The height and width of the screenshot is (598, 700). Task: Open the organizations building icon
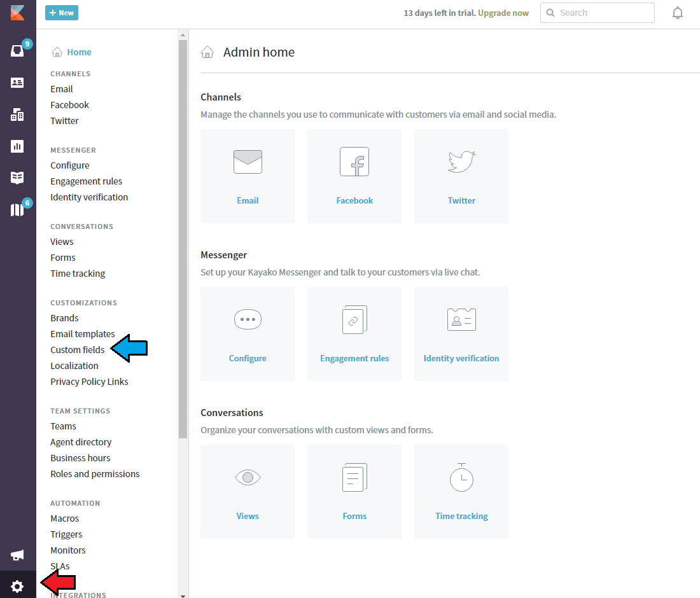point(17,115)
